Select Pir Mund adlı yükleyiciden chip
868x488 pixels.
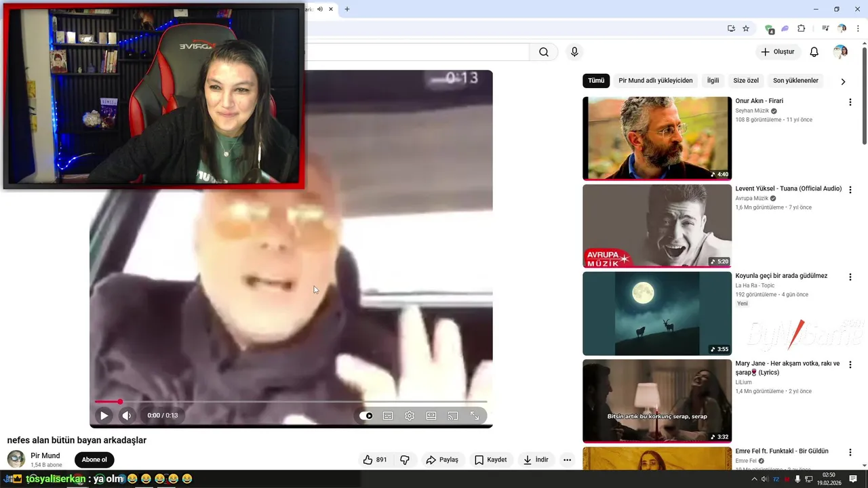[x=656, y=81]
